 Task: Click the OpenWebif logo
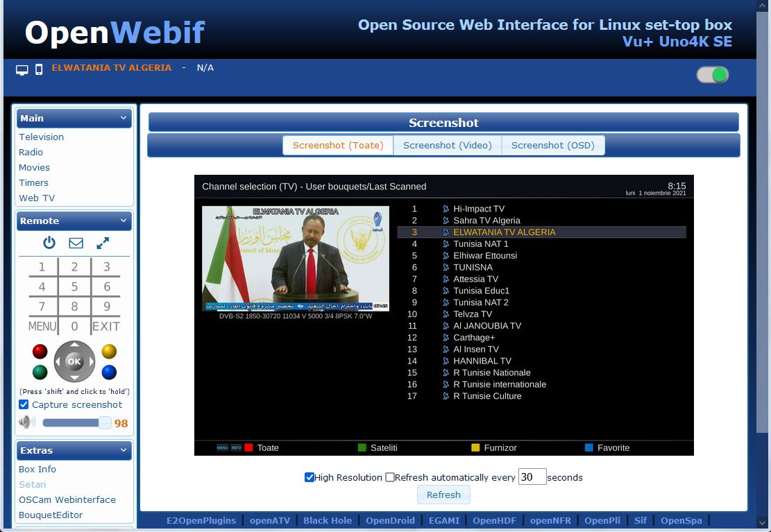point(115,33)
